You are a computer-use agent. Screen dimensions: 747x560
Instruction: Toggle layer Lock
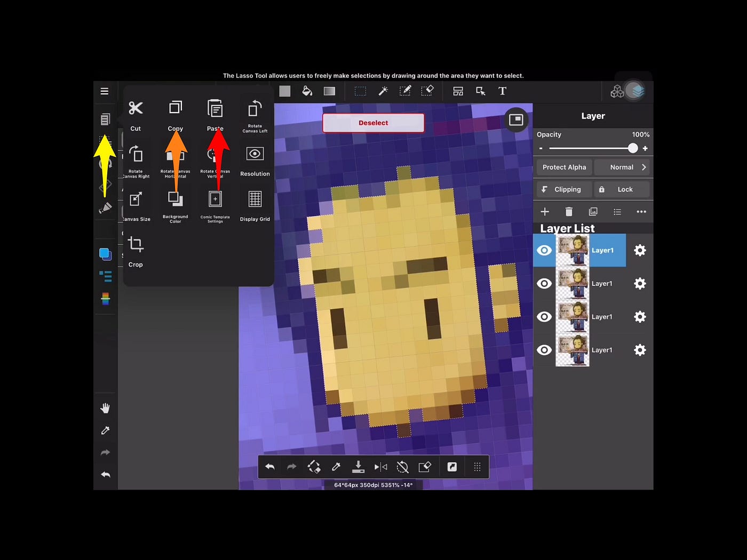click(622, 189)
